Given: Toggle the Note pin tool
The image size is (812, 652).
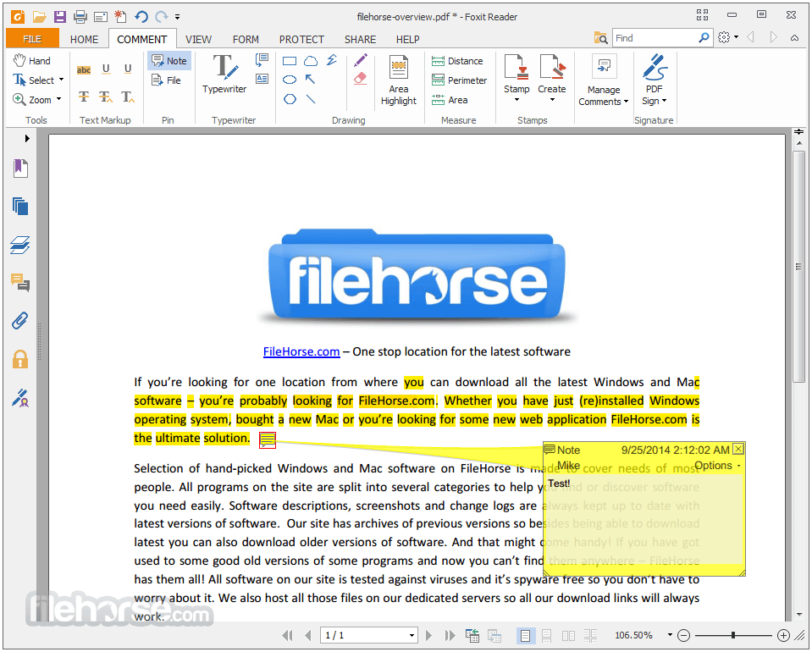Looking at the screenshot, I should (x=169, y=61).
